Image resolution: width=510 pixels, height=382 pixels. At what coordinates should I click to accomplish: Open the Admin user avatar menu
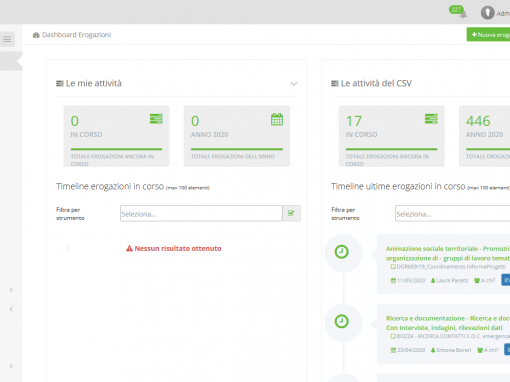487,13
